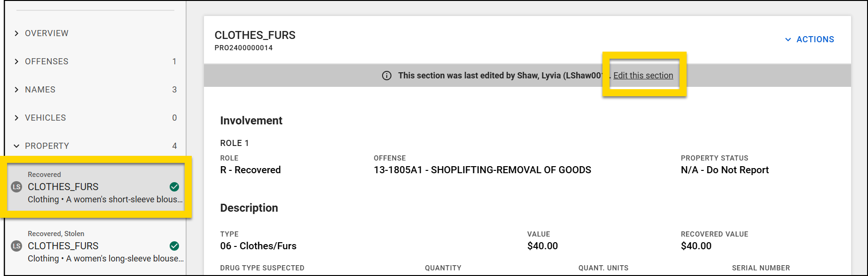Click the count badge next to OFFENSES
This screenshot has width=868, height=276.
point(175,61)
